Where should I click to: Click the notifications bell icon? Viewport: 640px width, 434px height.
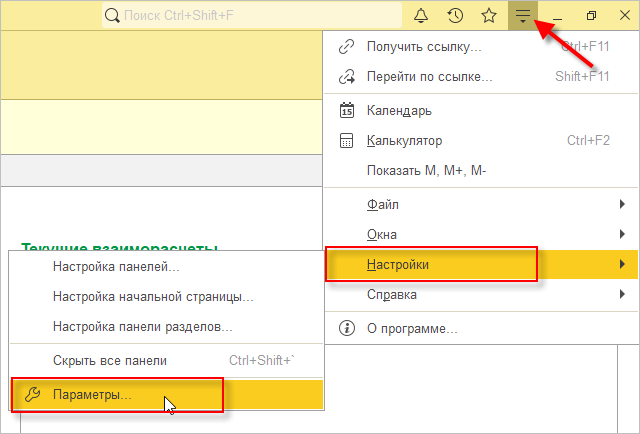421,16
